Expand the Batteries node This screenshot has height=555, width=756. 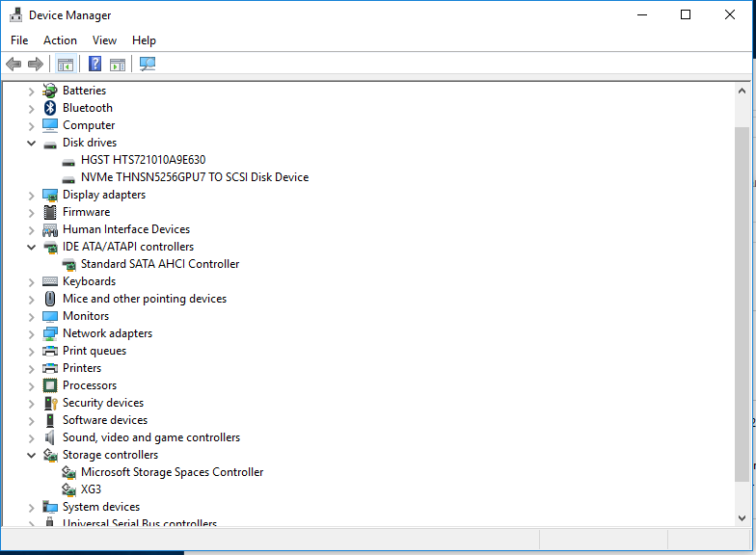31,91
